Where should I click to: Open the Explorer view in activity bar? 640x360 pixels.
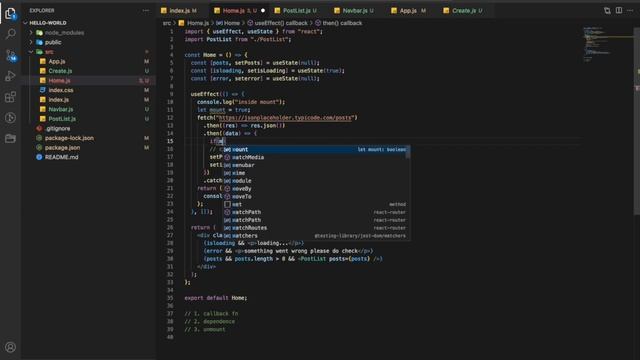click(10, 14)
